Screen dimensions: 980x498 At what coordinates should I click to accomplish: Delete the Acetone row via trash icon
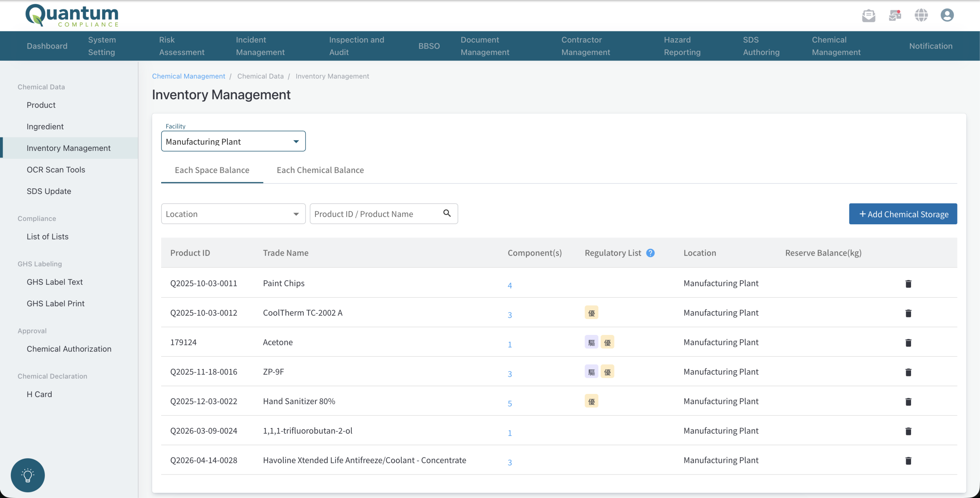point(908,343)
